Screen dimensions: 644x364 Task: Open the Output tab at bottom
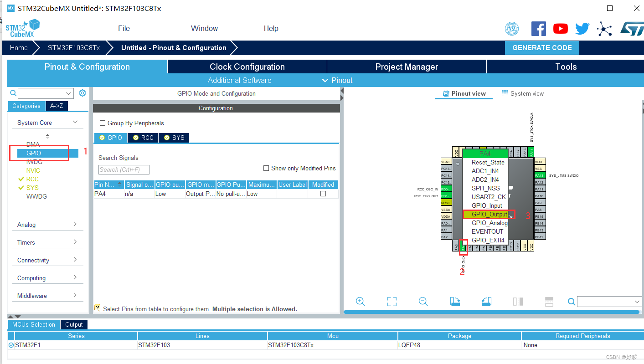74,324
